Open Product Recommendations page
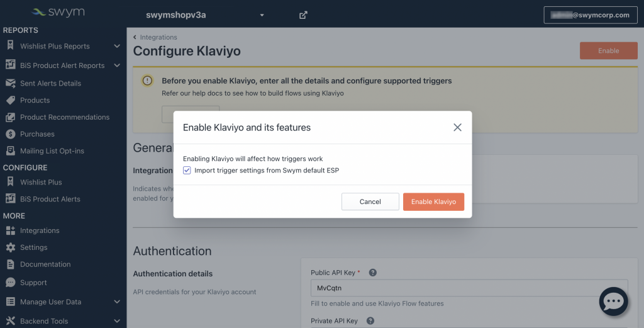The image size is (644, 328). (65, 117)
